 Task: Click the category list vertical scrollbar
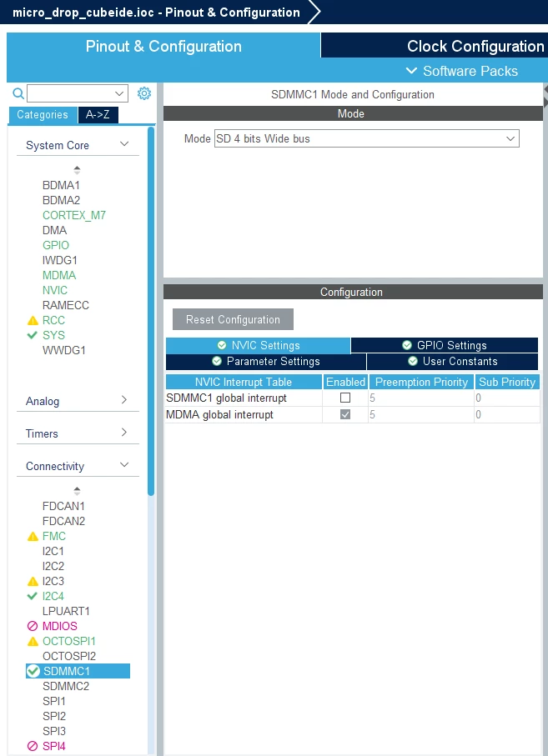click(x=151, y=311)
